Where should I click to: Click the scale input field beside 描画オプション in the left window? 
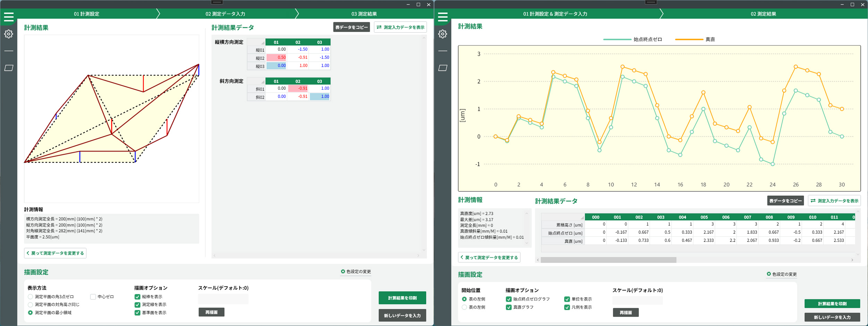tap(223, 299)
